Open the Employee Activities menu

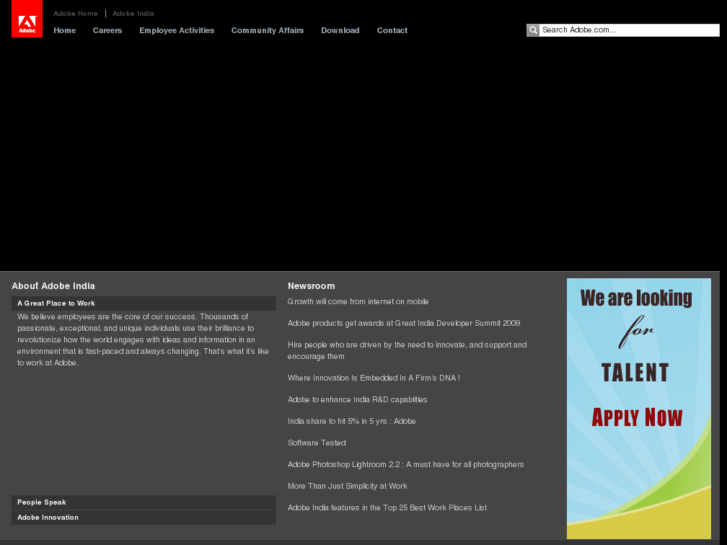click(x=177, y=30)
